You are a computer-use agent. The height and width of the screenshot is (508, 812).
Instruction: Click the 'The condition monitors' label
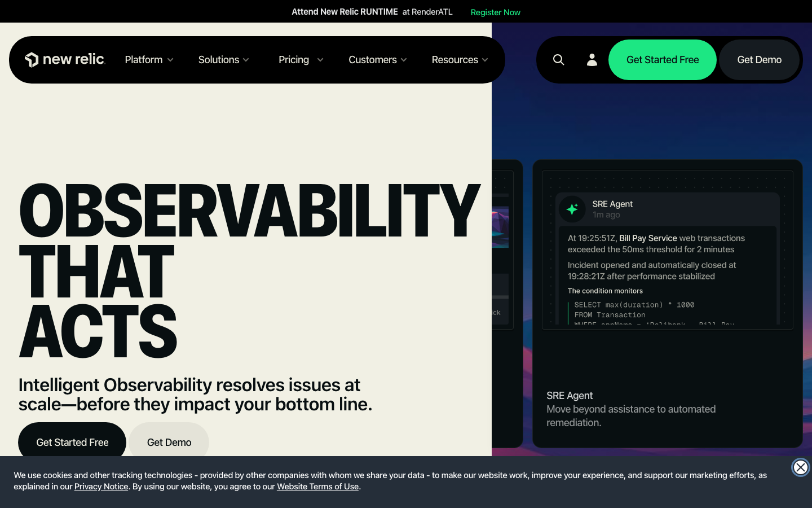(x=605, y=291)
